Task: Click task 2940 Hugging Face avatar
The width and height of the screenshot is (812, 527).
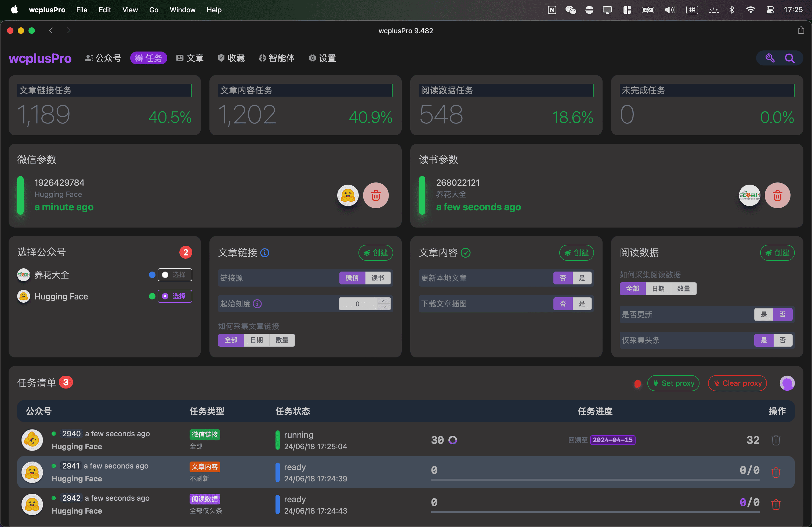Action: [32, 440]
